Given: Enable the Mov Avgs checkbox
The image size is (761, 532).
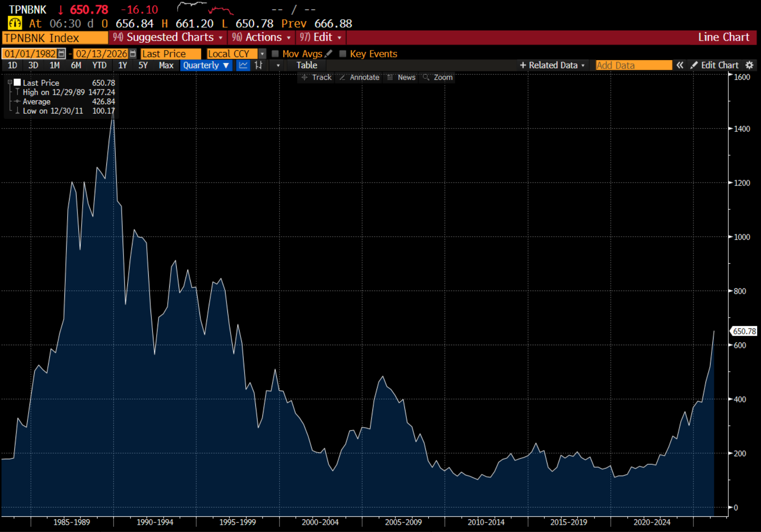Looking at the screenshot, I should (x=275, y=54).
